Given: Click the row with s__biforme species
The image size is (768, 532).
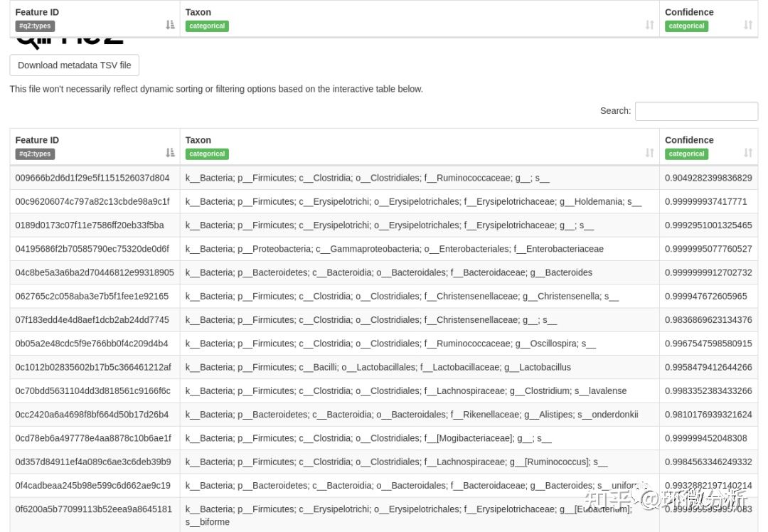Looking at the screenshot, I should (384, 509).
